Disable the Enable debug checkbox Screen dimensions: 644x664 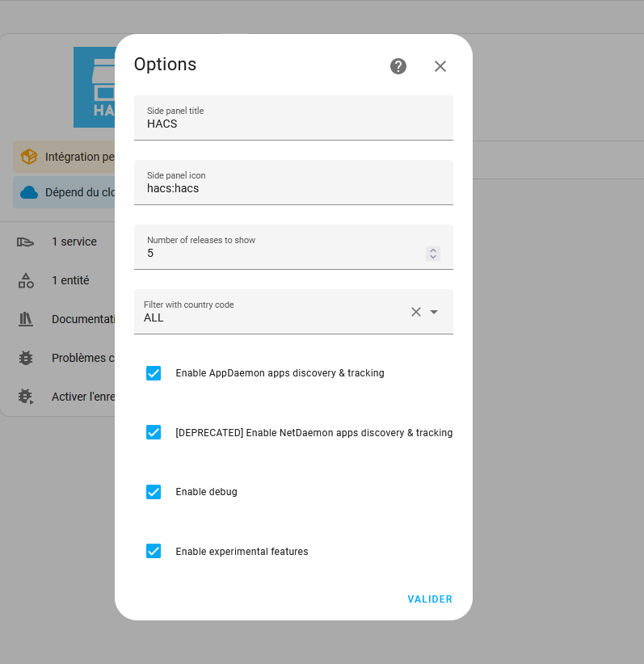point(154,492)
